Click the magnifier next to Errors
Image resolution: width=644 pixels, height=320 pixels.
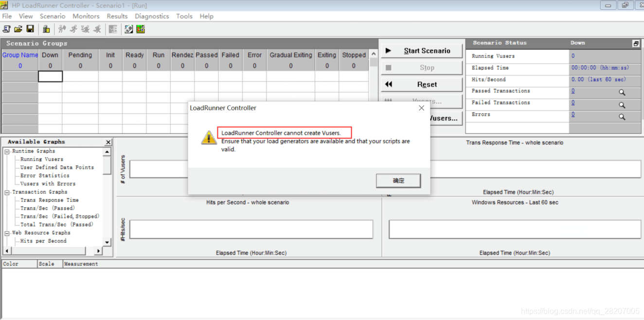click(x=622, y=116)
